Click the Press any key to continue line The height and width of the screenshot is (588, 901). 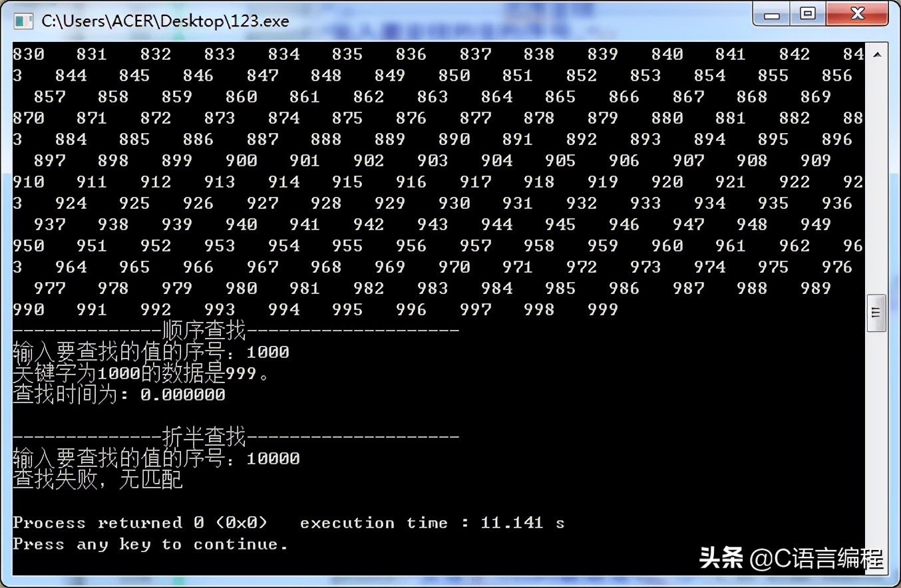150,544
